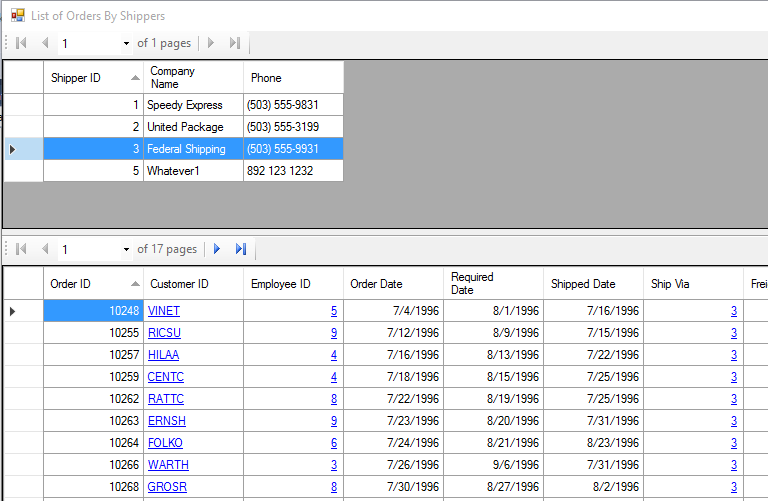This screenshot has width=768, height=501.
Task: Click row header of Whatever1 row
Action: (24, 171)
